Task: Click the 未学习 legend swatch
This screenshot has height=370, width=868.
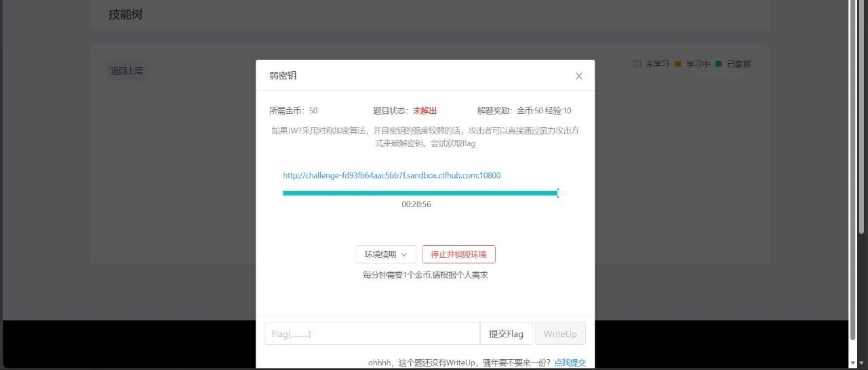Action: coord(637,64)
